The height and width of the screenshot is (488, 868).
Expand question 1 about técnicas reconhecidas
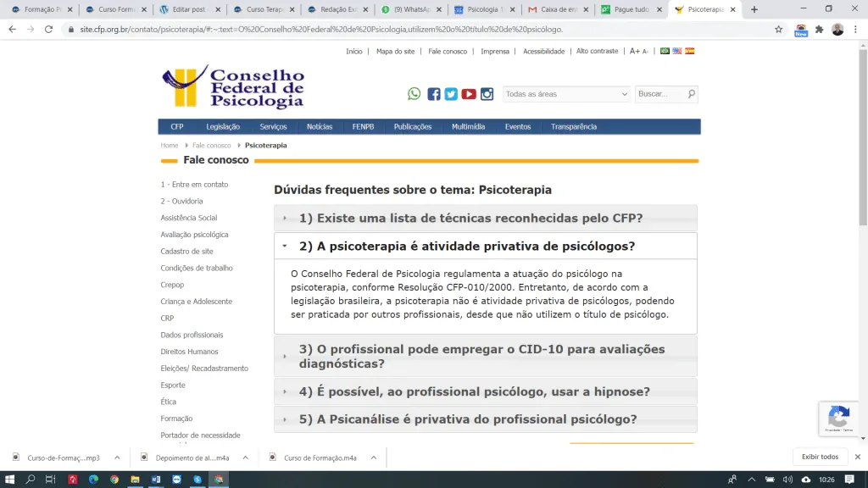(x=470, y=218)
